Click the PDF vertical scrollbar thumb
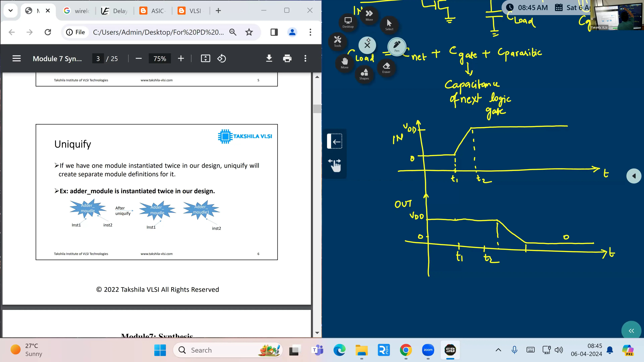The image size is (644, 362). 317,109
